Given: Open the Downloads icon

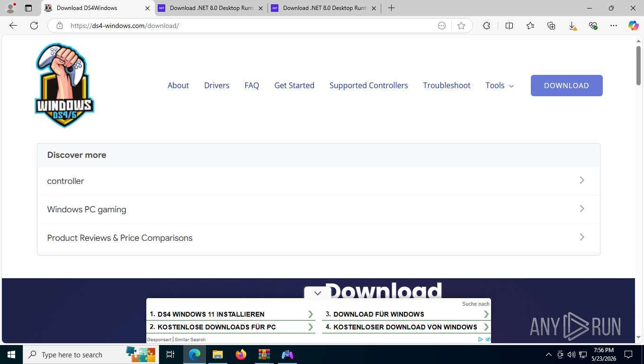Looking at the screenshot, I should 572,26.
